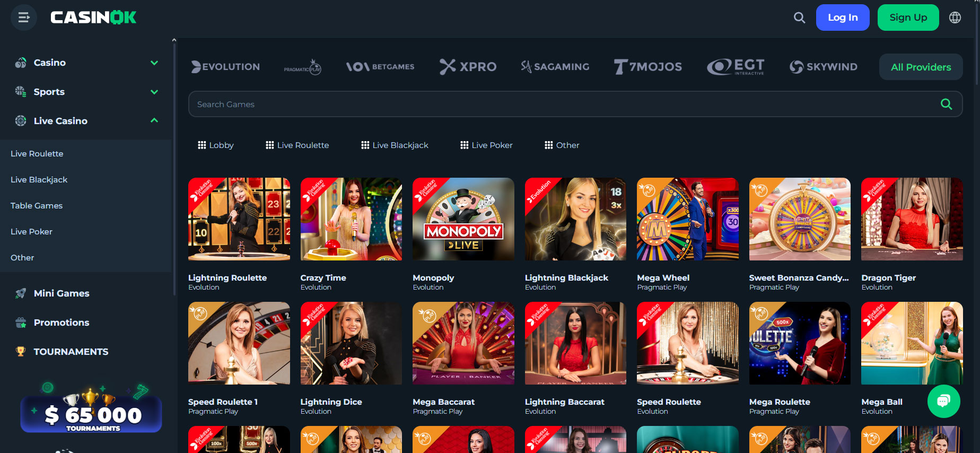Filter by Betgames provider logo
980x453 pixels.
tap(380, 67)
